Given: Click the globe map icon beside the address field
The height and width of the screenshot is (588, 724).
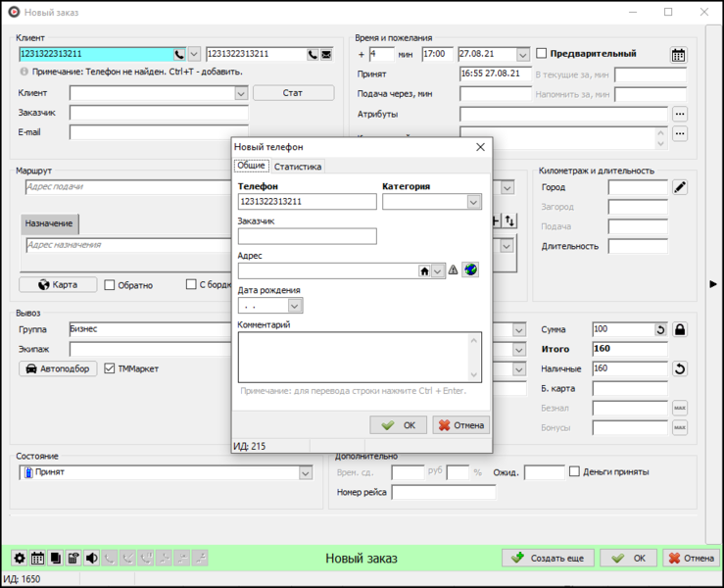Looking at the screenshot, I should [470, 270].
